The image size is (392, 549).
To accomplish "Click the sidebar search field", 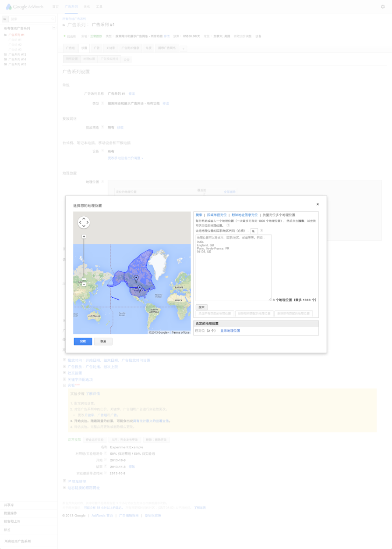I will pos(32,19).
